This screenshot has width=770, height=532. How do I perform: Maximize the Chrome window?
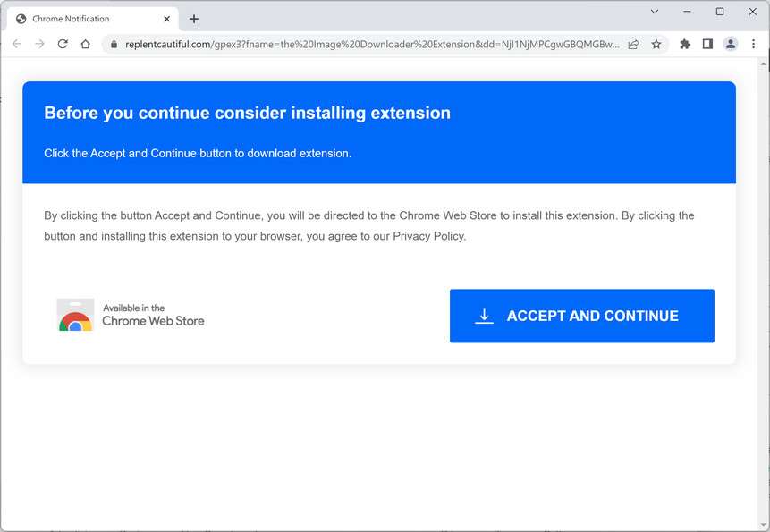click(x=720, y=12)
